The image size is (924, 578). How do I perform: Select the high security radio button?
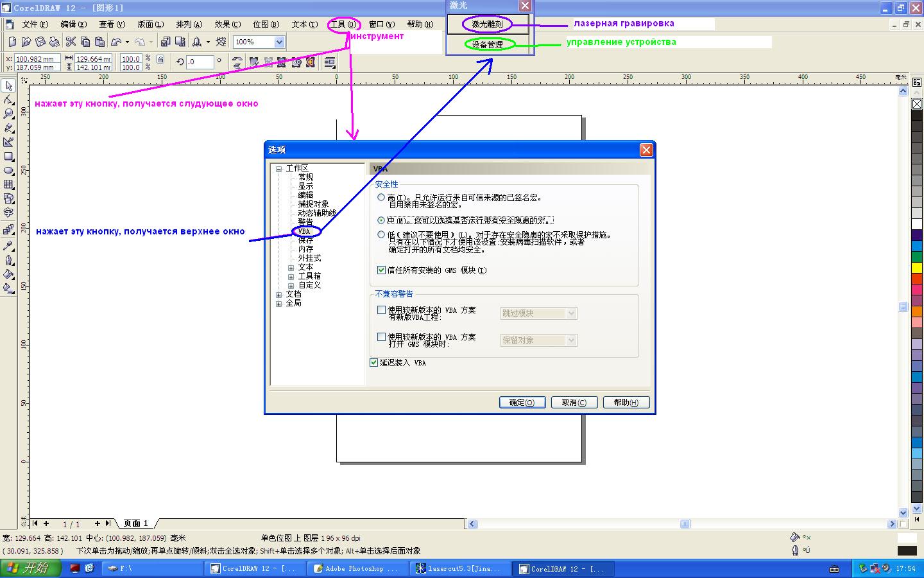381,198
